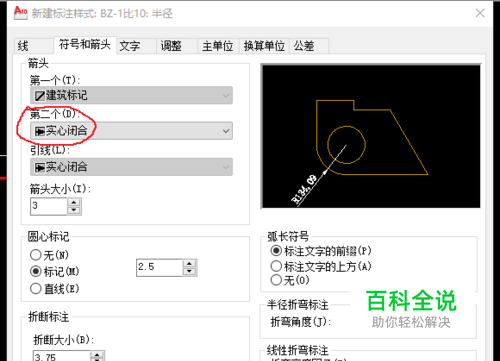This screenshot has height=361, width=500.
Task: Open the 公差 tab
Action: (x=309, y=46)
